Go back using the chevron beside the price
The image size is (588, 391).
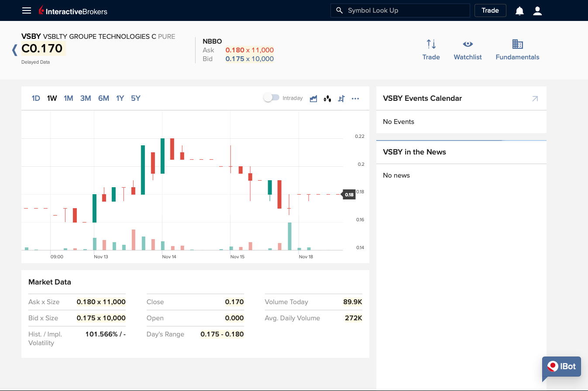(14, 50)
